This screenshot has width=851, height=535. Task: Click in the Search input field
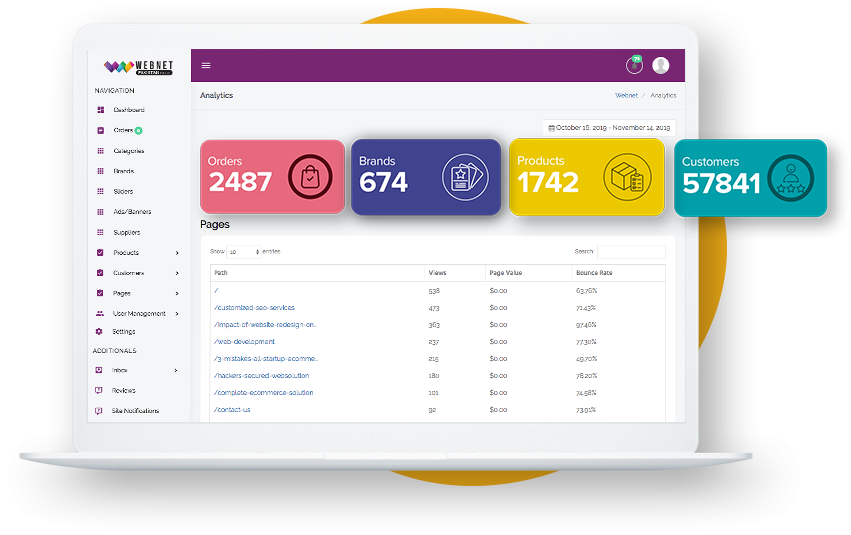[631, 252]
